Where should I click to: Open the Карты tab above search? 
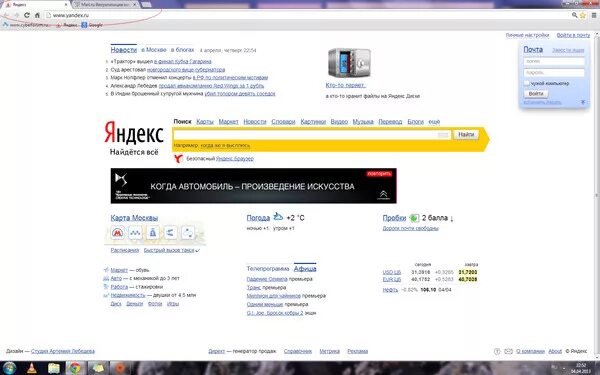(205, 122)
